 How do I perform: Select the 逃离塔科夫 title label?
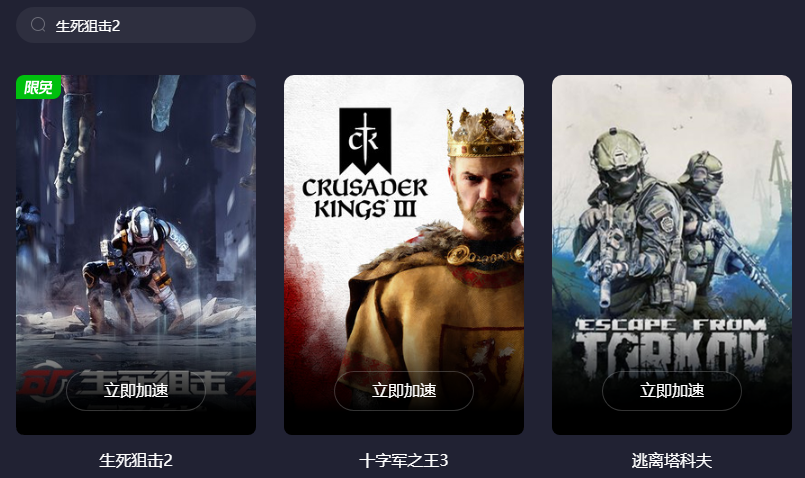point(672,461)
